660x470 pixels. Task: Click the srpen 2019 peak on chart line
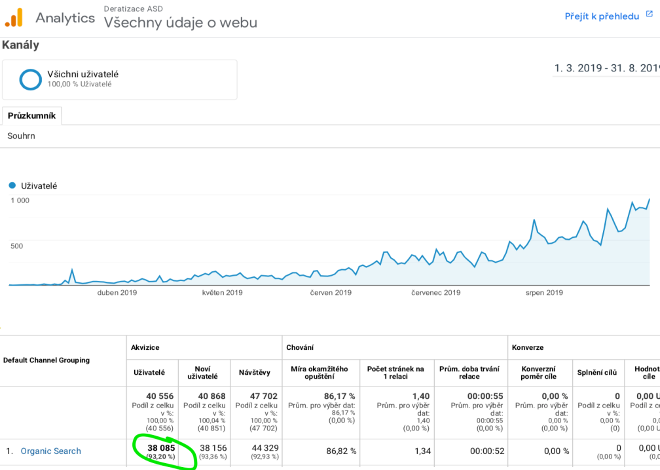click(649, 200)
